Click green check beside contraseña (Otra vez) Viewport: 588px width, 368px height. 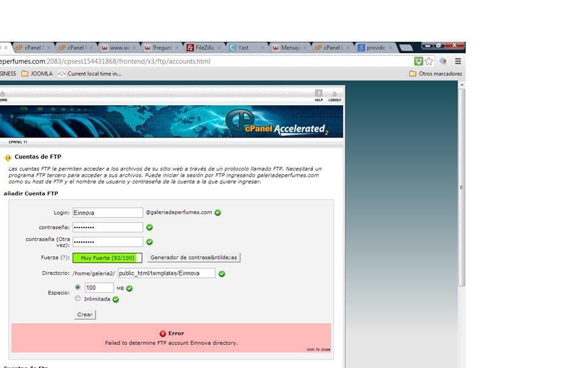(x=150, y=241)
